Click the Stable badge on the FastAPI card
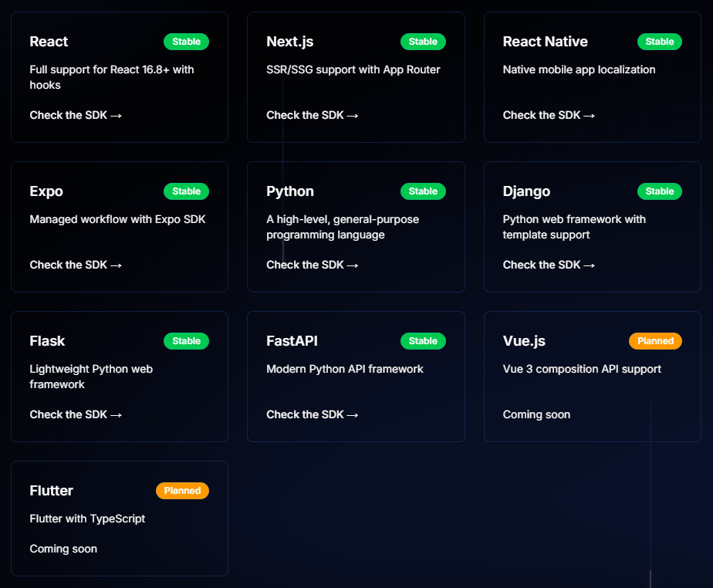The image size is (713, 588). 423,340
